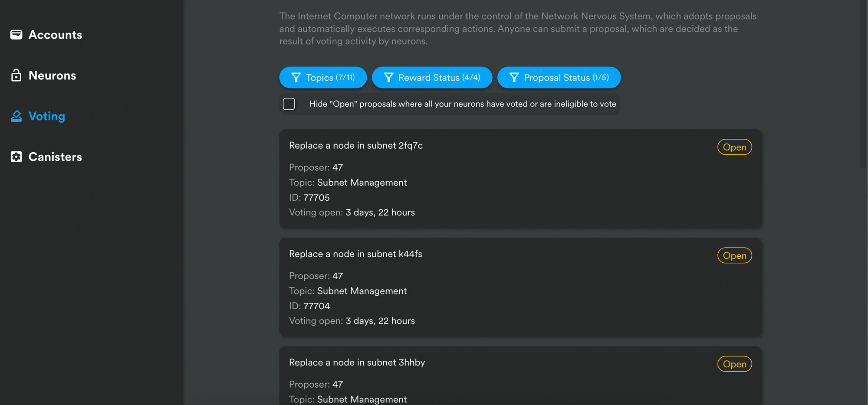Click Voting open time in proposal 77705
Image resolution: width=868 pixels, height=405 pixels.
352,212
